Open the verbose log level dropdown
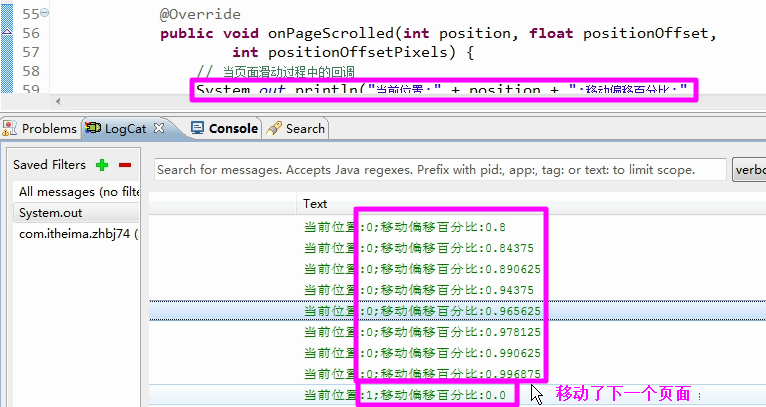 tap(748, 170)
